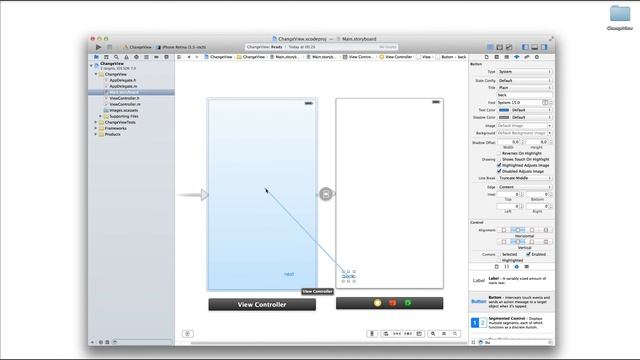This screenshot has height=360, width=640.
Task: Click the iPhone Retina destination selector
Action: pyautogui.click(x=181, y=47)
